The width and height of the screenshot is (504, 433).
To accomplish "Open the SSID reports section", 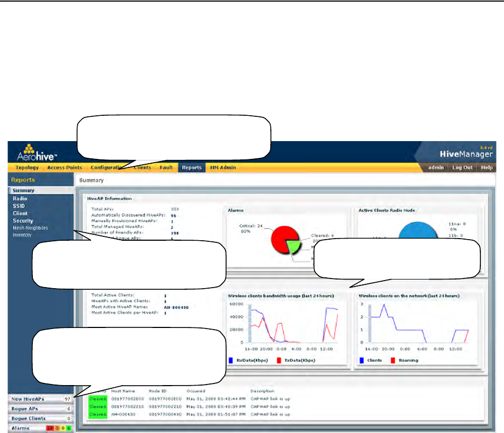I will pos(19,206).
